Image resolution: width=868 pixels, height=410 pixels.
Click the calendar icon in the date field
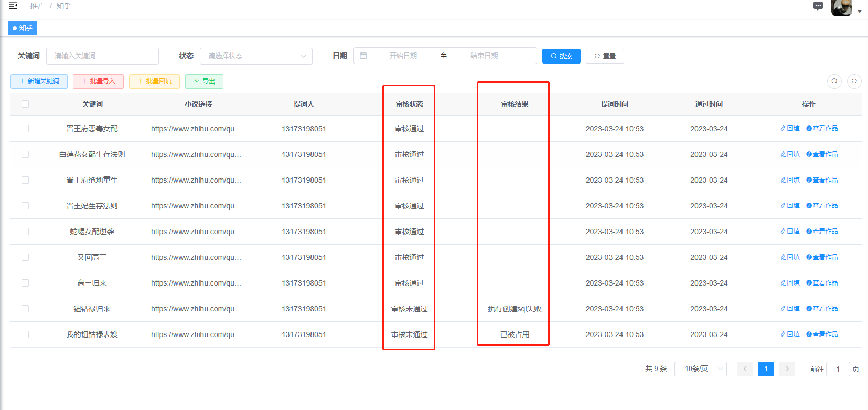(x=363, y=56)
